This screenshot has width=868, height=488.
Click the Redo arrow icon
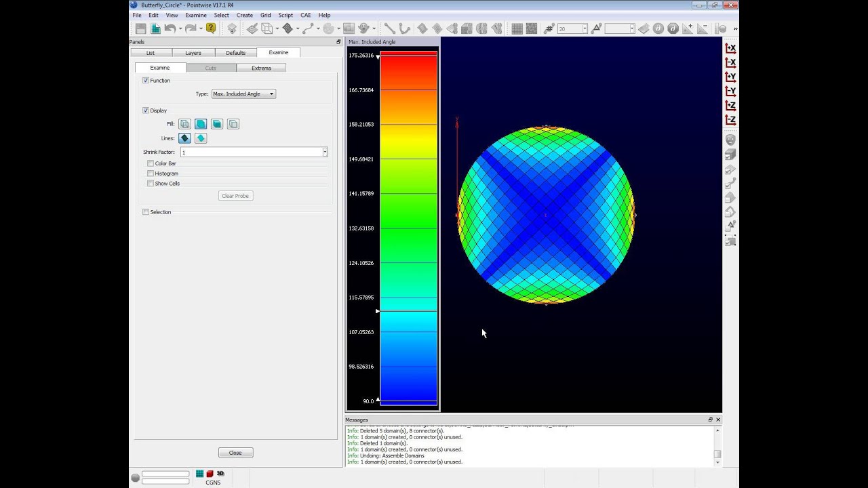[x=191, y=28]
